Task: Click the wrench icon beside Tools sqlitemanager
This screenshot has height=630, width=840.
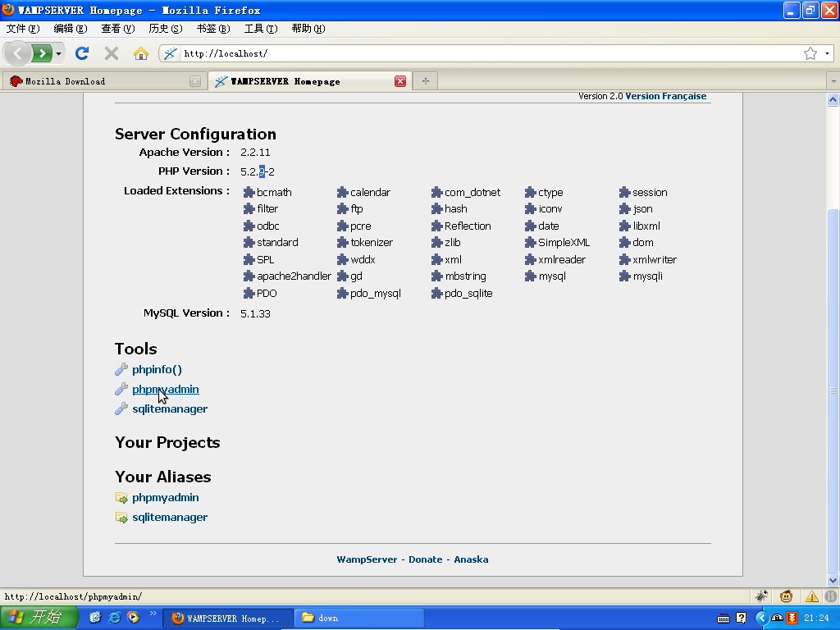Action: pyautogui.click(x=121, y=409)
